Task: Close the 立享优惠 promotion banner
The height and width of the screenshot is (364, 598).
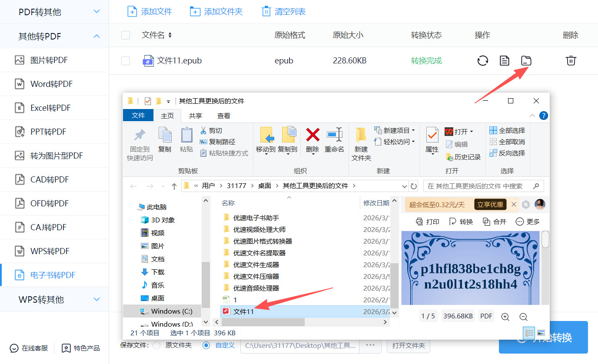Action: pos(514,204)
